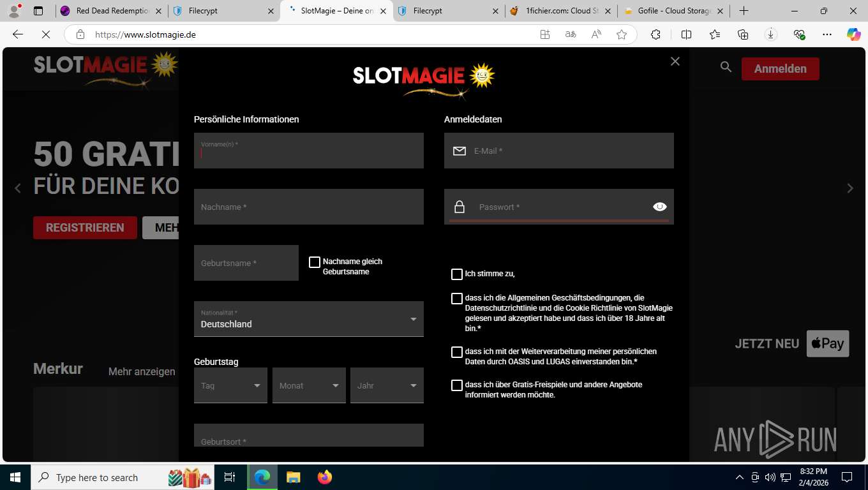The image size is (868, 490).
Task: Open the apps grid icon in address bar
Action: coord(545,34)
